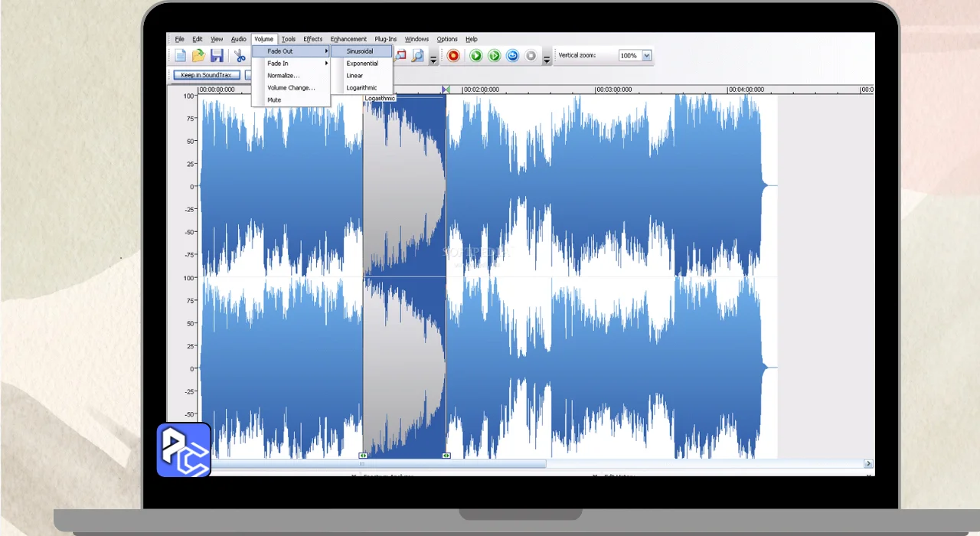Click the New file icon
This screenshot has height=536, width=980.
pyautogui.click(x=180, y=56)
